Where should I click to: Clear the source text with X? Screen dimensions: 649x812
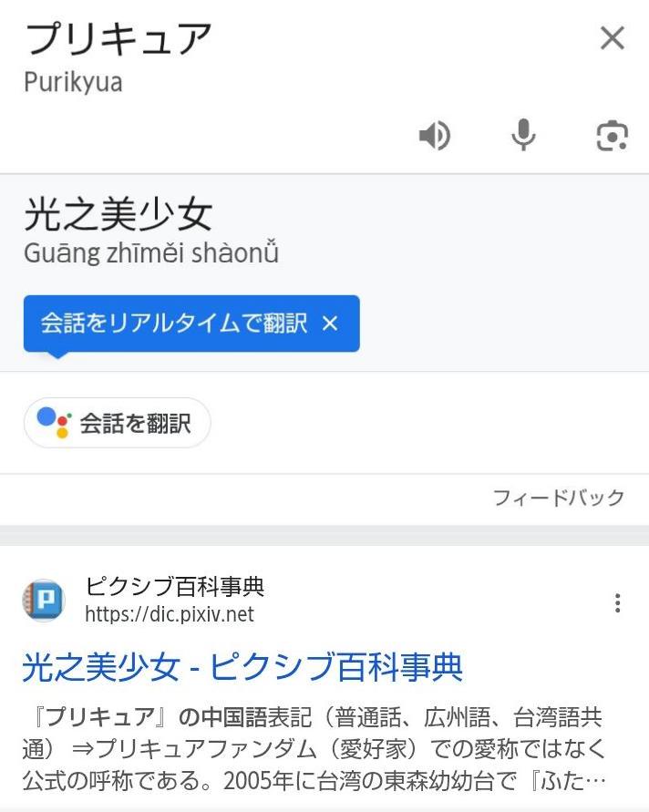coord(612,38)
